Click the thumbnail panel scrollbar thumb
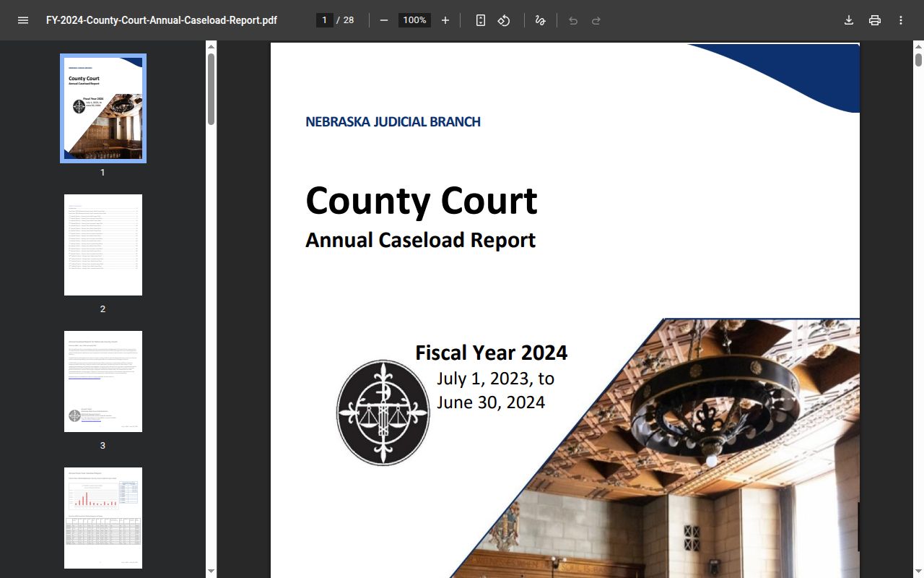 pos(212,89)
